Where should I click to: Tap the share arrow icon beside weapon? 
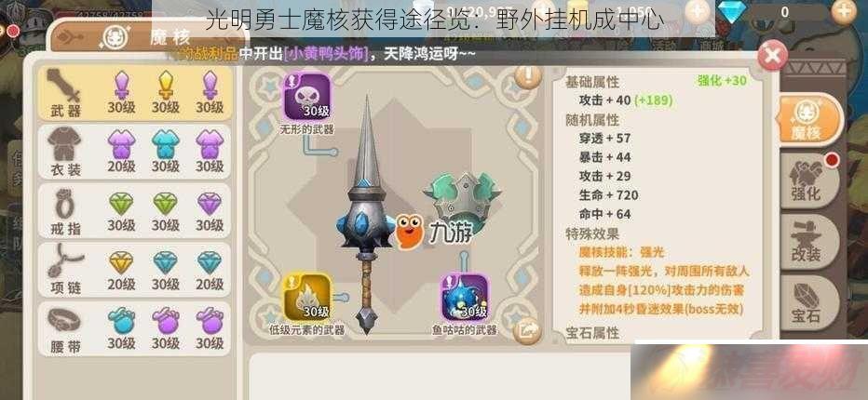[x=526, y=331]
